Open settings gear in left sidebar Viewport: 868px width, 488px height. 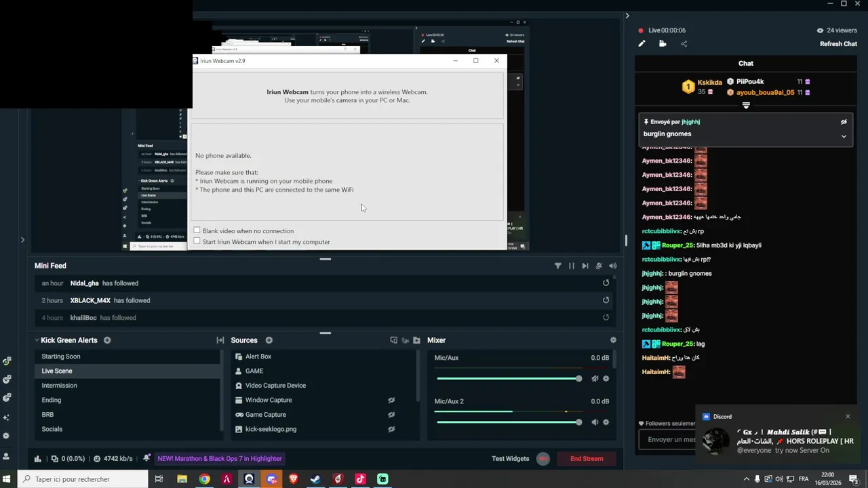tap(7, 436)
